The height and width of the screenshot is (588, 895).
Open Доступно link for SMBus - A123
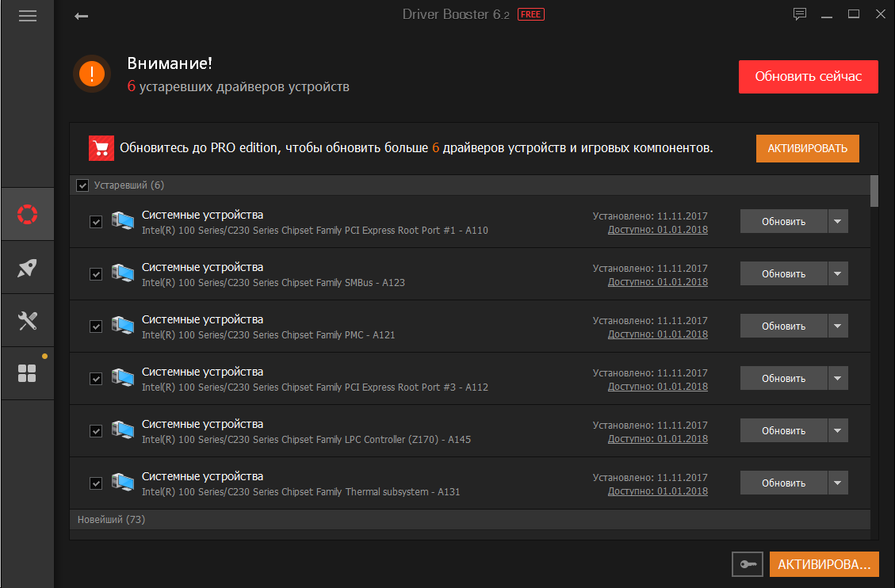click(x=657, y=282)
